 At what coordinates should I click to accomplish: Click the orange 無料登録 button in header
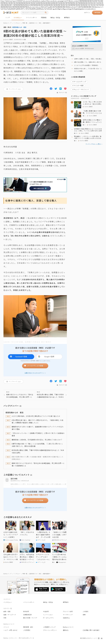(97, 13)
